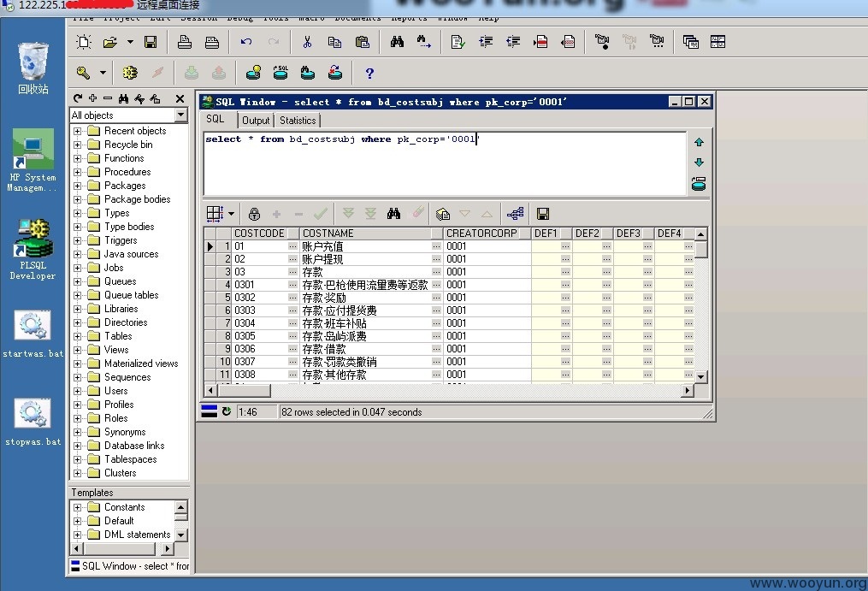868x591 pixels.
Task: Select the Triggers tree item
Action: tap(121, 240)
